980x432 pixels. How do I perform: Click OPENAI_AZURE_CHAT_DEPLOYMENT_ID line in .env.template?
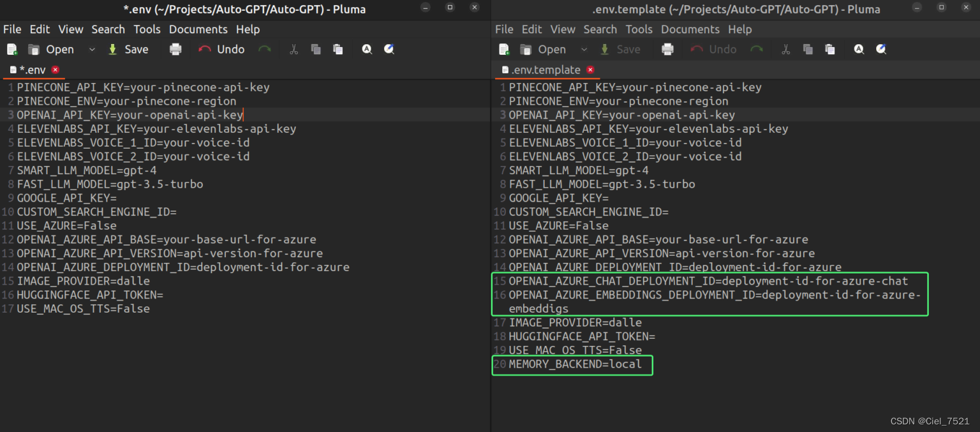point(708,281)
